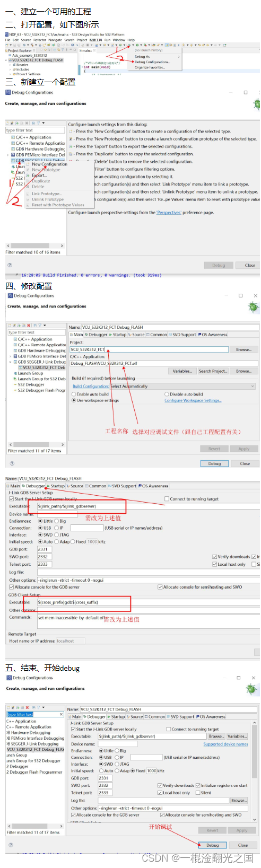Viewport: 261px width, 868px height.
Task: Collapse the VCU_S32K312_FCT project node in Project Explorer
Action: coord(7,60)
